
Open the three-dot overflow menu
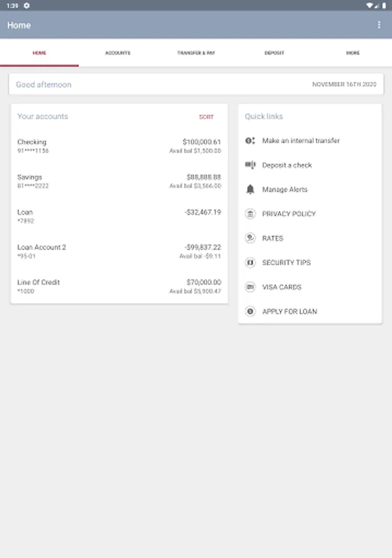[379, 25]
